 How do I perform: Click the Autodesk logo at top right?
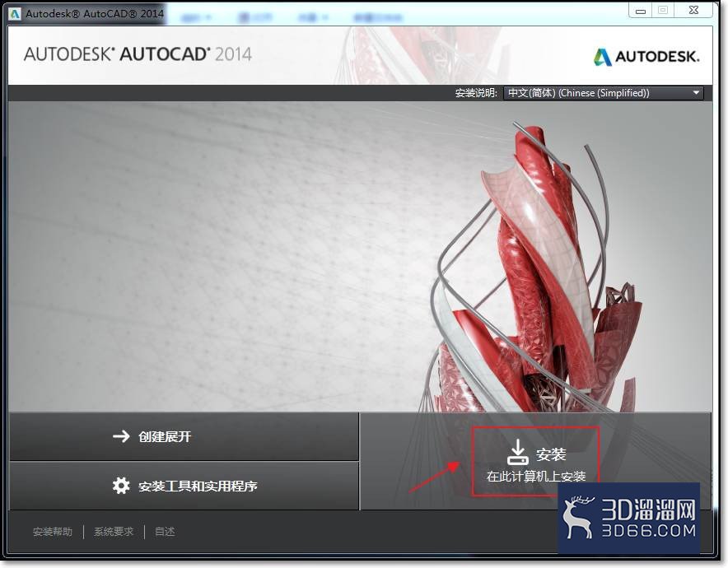pyautogui.click(x=646, y=57)
